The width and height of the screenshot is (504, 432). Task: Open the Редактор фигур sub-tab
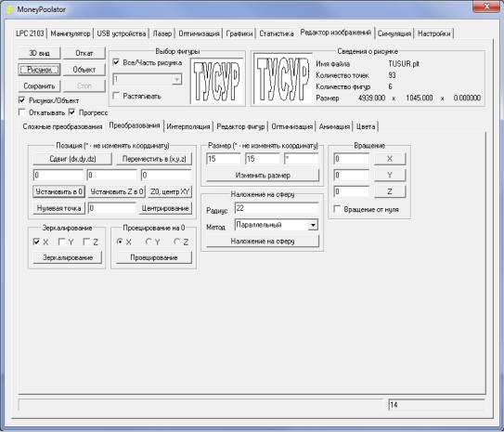coord(240,126)
